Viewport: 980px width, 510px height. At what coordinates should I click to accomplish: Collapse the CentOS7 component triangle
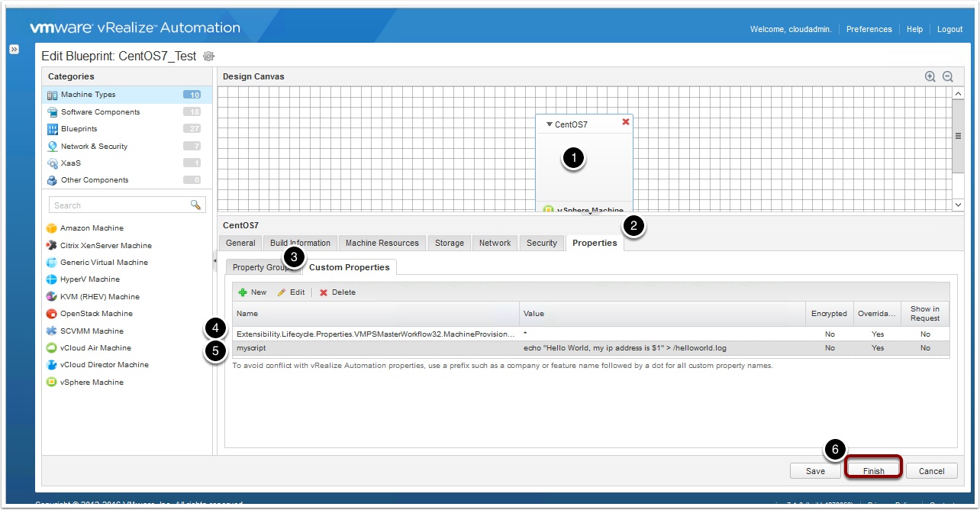[550, 124]
